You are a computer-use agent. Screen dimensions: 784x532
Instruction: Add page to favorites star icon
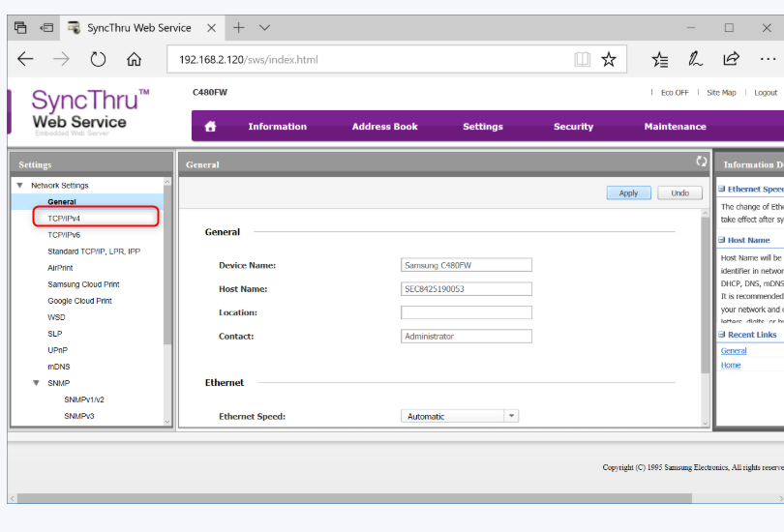(609, 59)
